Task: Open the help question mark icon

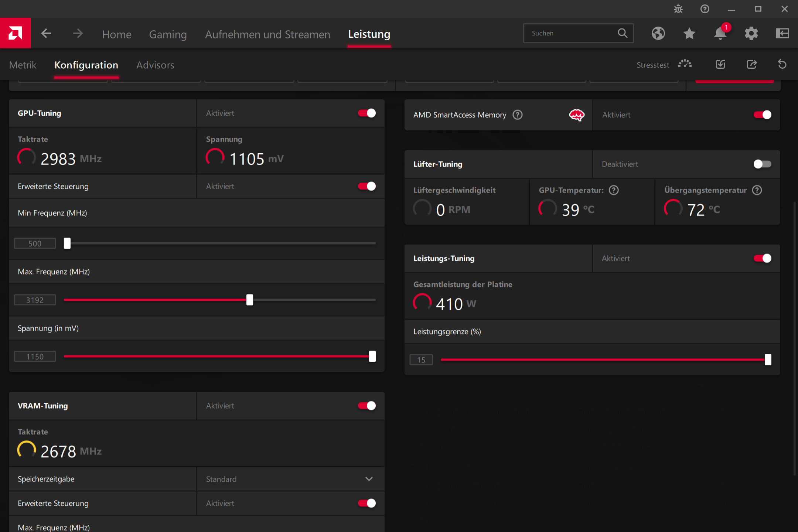Action: [x=705, y=9]
